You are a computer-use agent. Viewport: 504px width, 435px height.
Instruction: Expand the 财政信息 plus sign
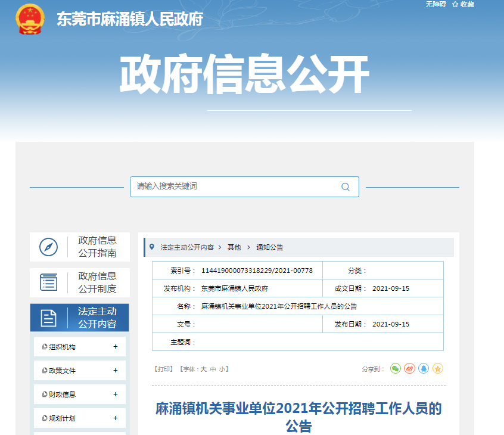coord(116,394)
